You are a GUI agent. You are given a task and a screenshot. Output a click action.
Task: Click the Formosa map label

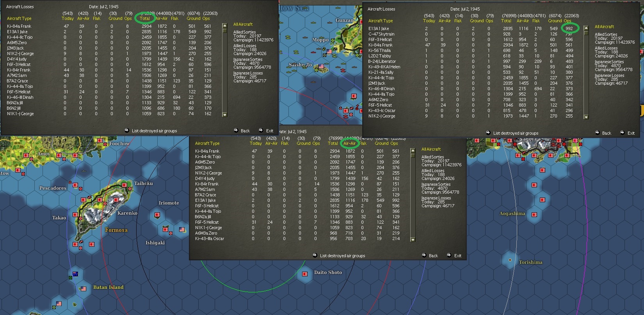(116, 230)
